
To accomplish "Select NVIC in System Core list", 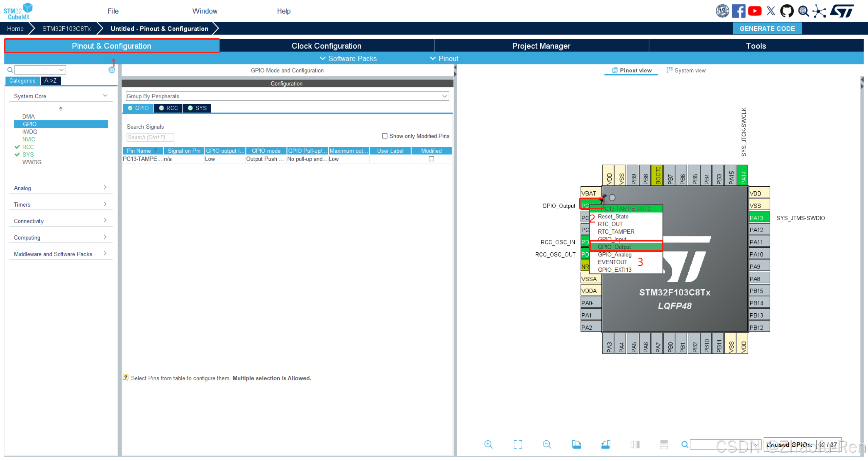I will click(x=28, y=139).
